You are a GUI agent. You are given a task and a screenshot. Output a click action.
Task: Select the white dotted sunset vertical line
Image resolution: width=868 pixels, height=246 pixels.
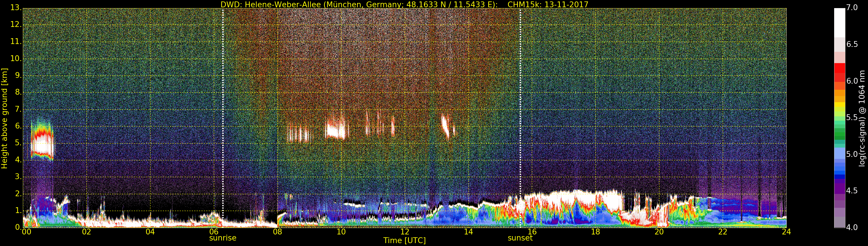(x=520, y=101)
